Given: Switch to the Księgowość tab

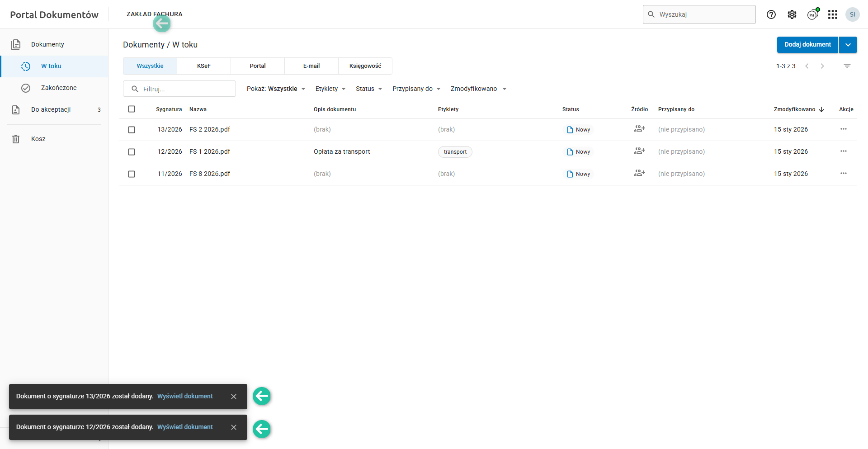Looking at the screenshot, I should click(x=365, y=66).
